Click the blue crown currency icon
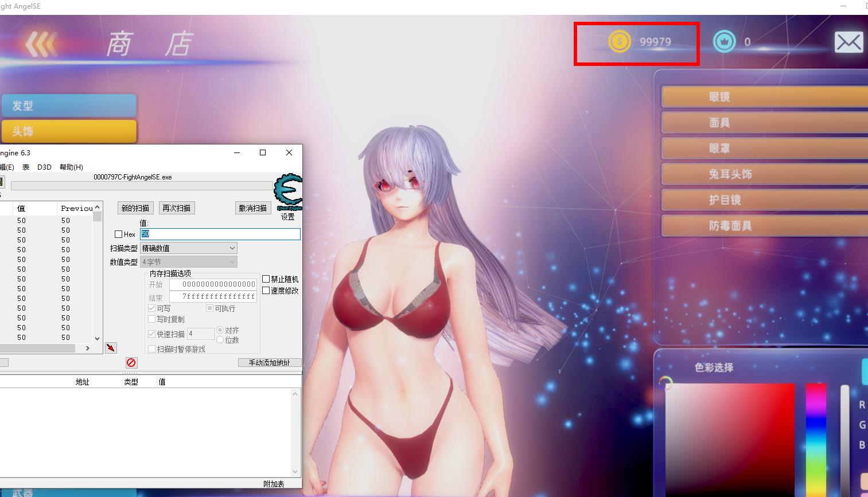This screenshot has height=497, width=868. click(724, 41)
